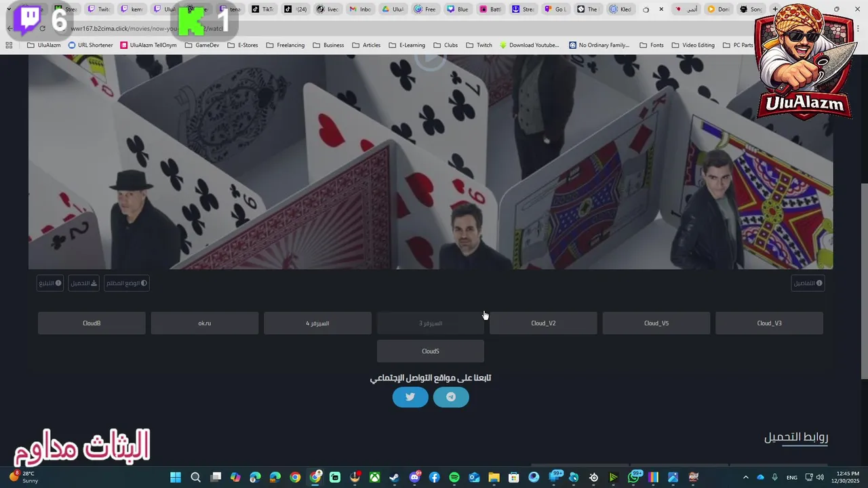This screenshot has height=488, width=868.
Task: Open the Apps grid in bookmarks bar
Action: 9,45
